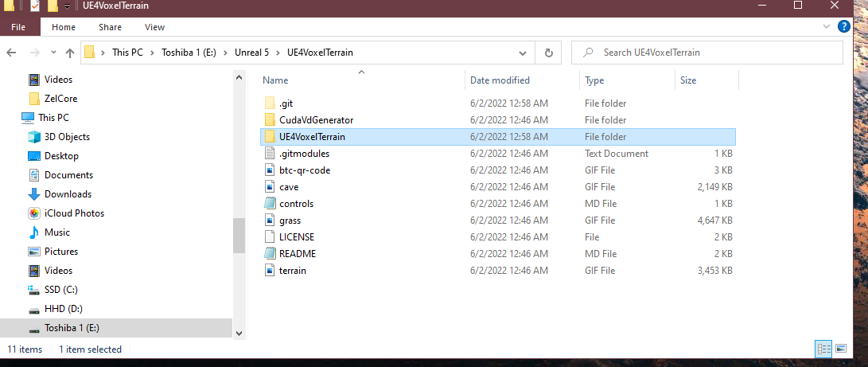Select the .gitmodules text document icon

coord(270,154)
